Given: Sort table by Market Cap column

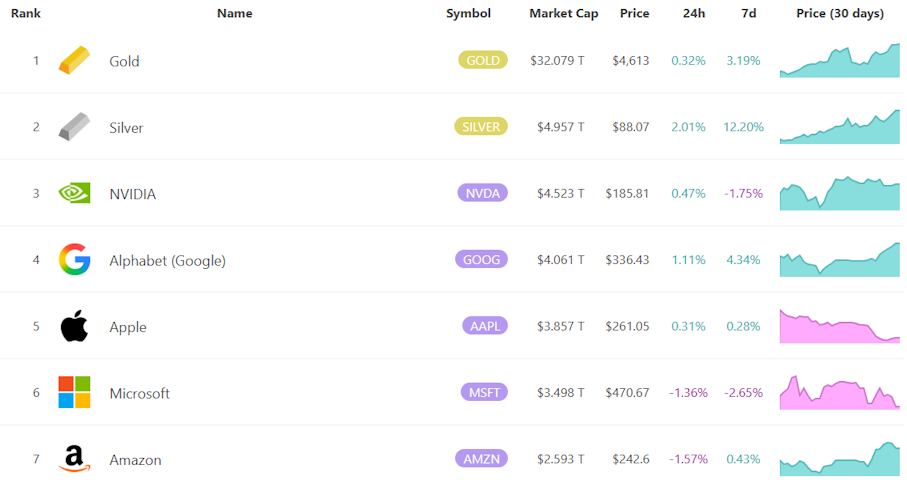Looking at the screenshot, I should pyautogui.click(x=563, y=14).
